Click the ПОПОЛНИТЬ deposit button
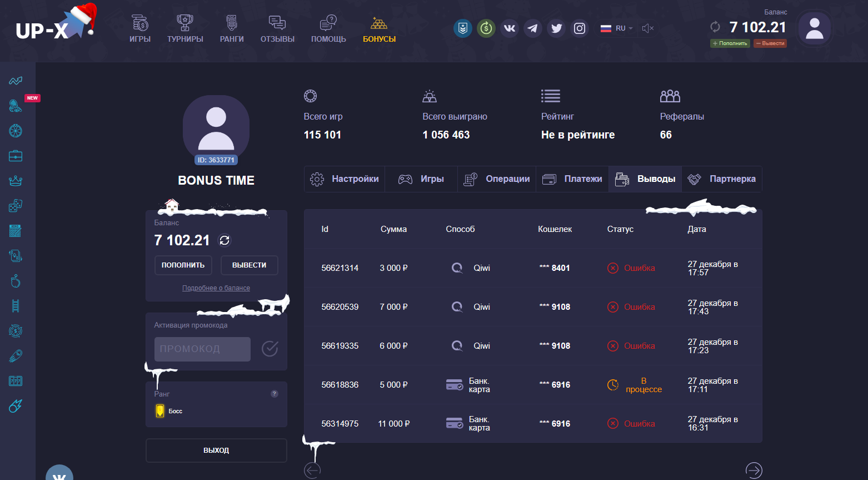Screen dimensions: 868x480 [183, 265]
